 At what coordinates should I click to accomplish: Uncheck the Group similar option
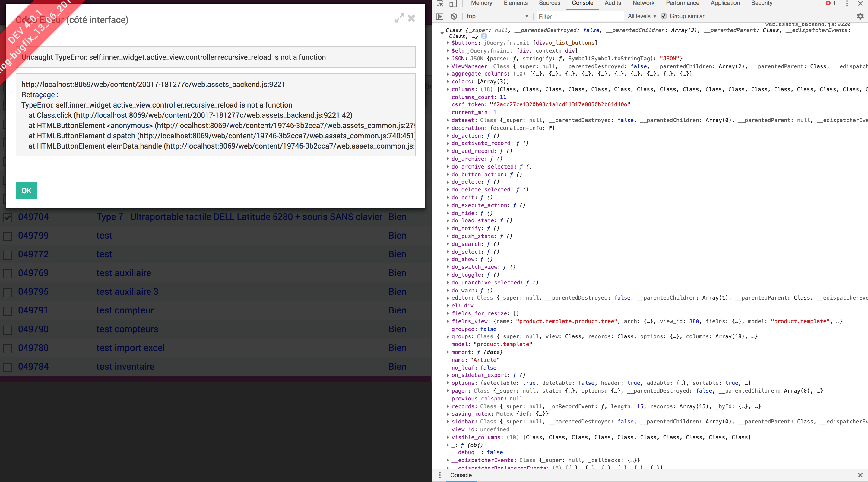[664, 16]
